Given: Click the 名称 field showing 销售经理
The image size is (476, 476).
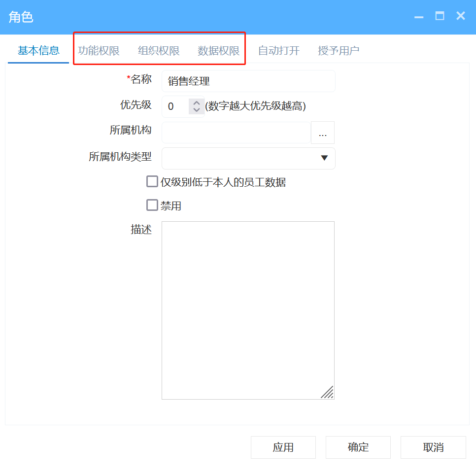Looking at the screenshot, I should pyautogui.click(x=248, y=80).
